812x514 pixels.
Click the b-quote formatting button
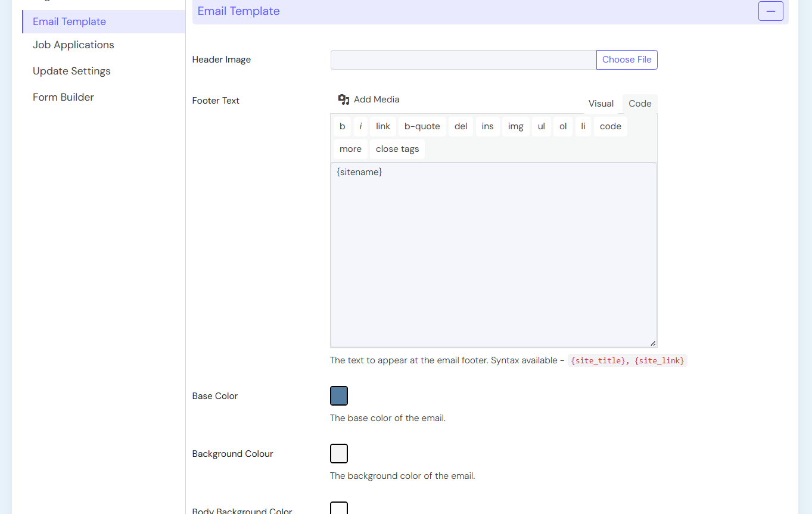pos(422,126)
